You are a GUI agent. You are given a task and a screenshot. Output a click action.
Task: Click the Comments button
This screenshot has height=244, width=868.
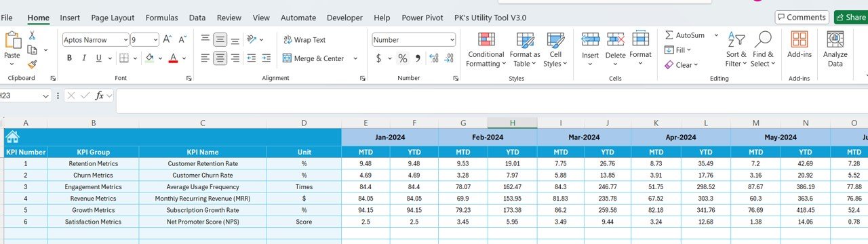tap(802, 18)
